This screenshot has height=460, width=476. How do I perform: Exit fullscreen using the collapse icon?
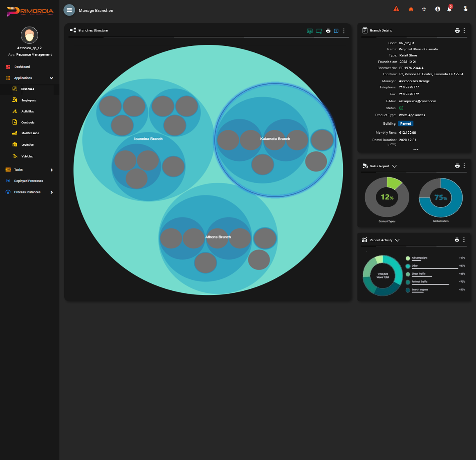point(424,9)
